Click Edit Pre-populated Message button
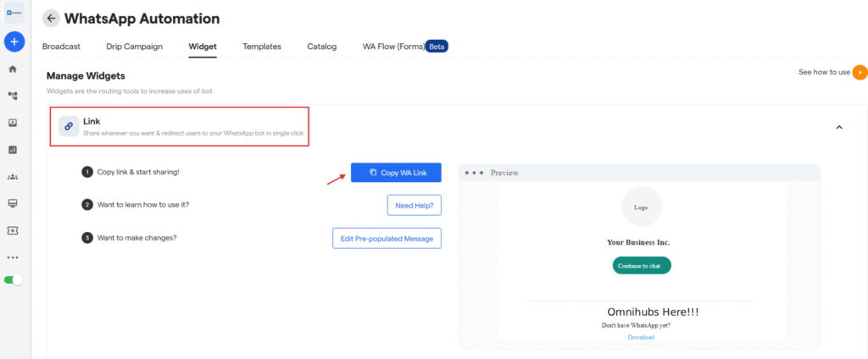868x359 pixels. tap(387, 239)
